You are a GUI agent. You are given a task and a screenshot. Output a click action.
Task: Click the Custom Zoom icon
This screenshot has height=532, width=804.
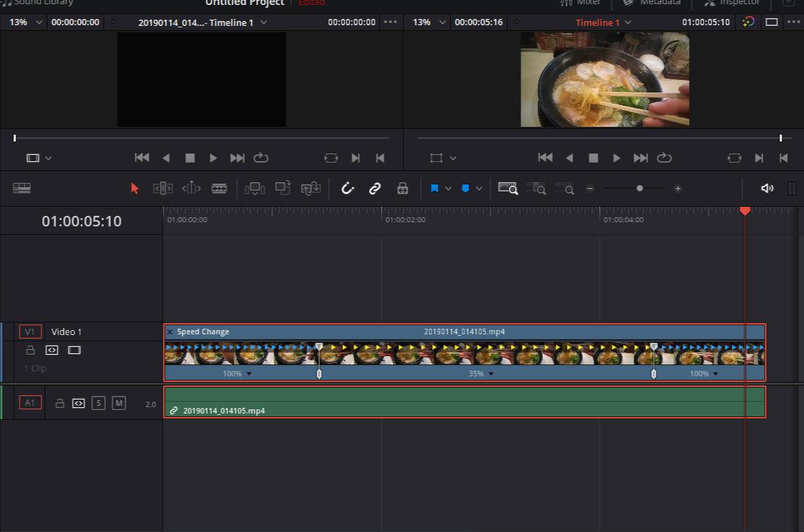point(564,189)
